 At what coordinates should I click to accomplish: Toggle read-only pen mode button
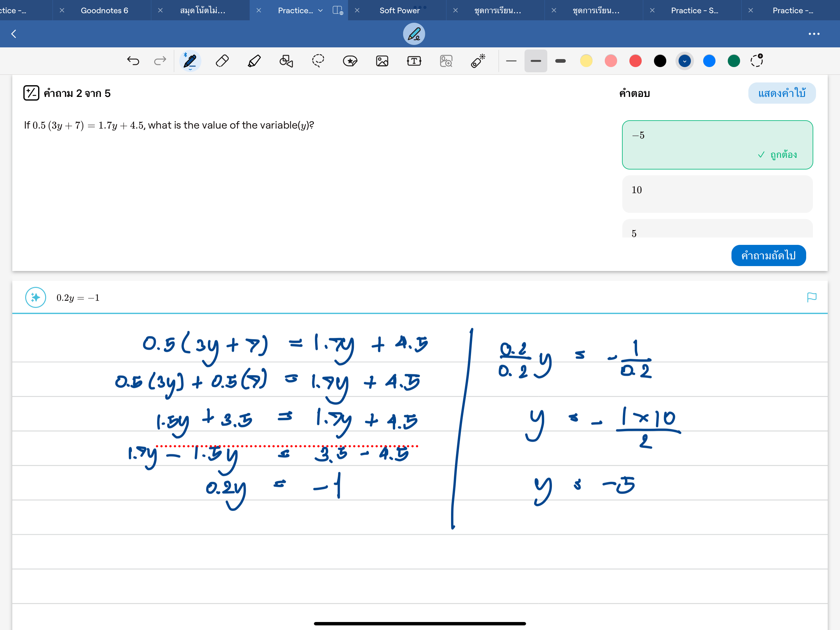(414, 34)
